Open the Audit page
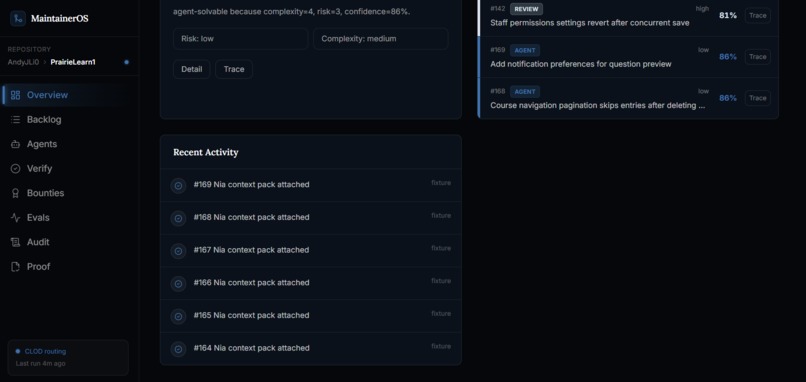Screen dimensions: 806x382 [68, 242]
